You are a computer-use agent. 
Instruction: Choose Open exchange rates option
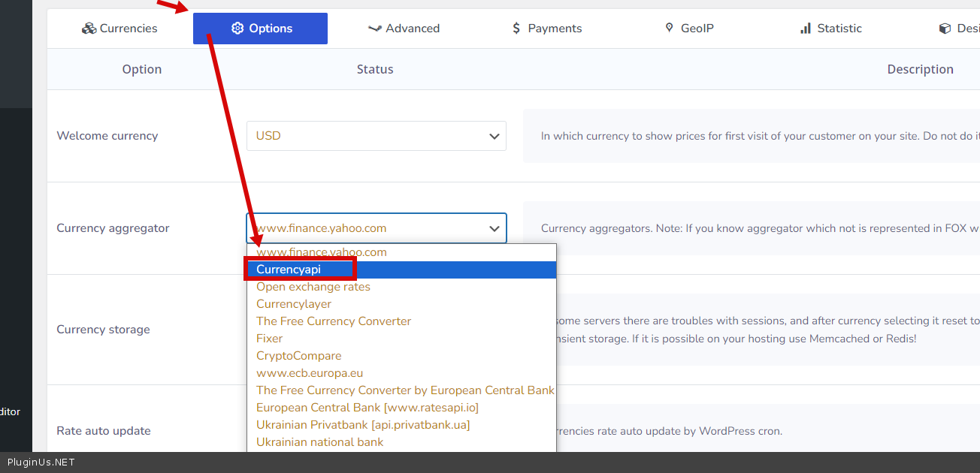click(x=313, y=287)
